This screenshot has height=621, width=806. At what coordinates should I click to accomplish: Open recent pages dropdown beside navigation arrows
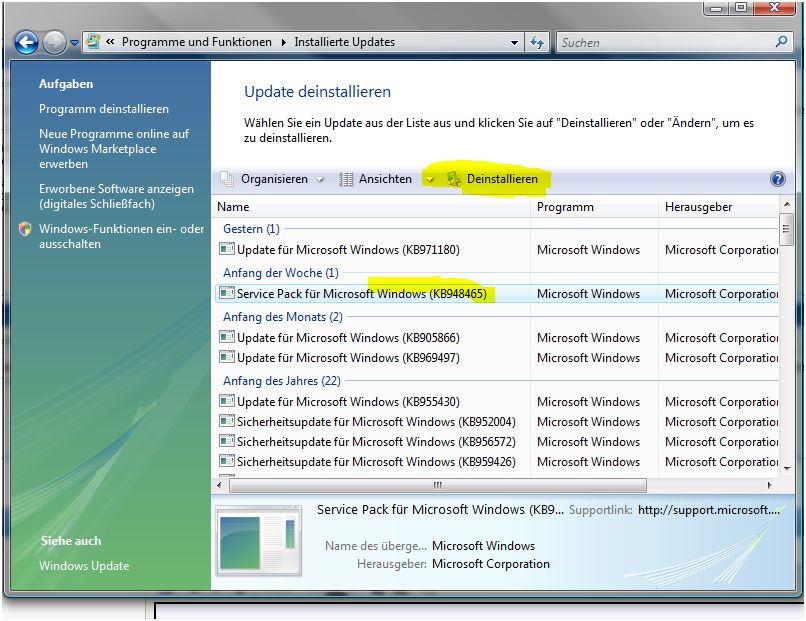75,43
